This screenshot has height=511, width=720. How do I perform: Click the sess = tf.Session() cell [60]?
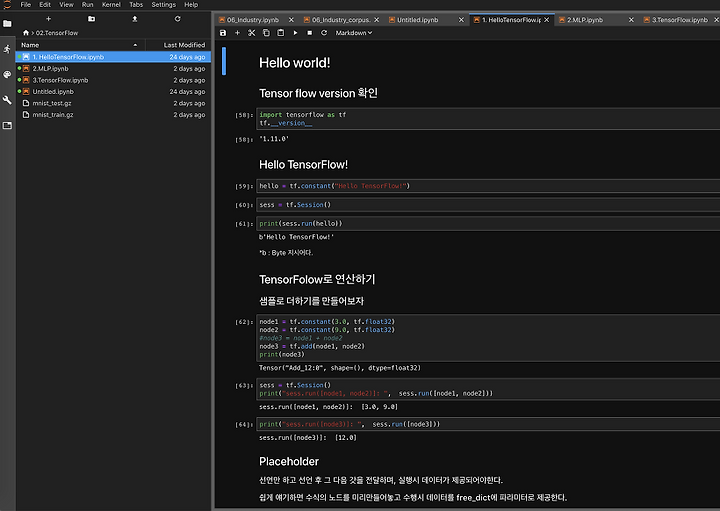pyautogui.click(x=488, y=205)
